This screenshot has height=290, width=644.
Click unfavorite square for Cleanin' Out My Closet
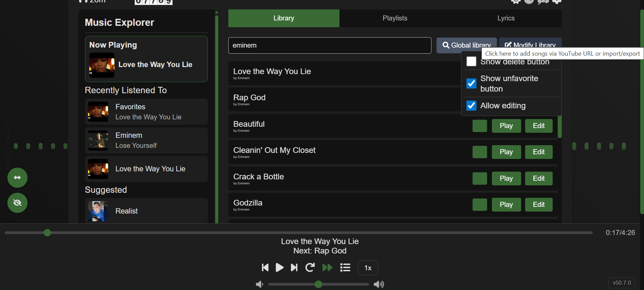[480, 152]
